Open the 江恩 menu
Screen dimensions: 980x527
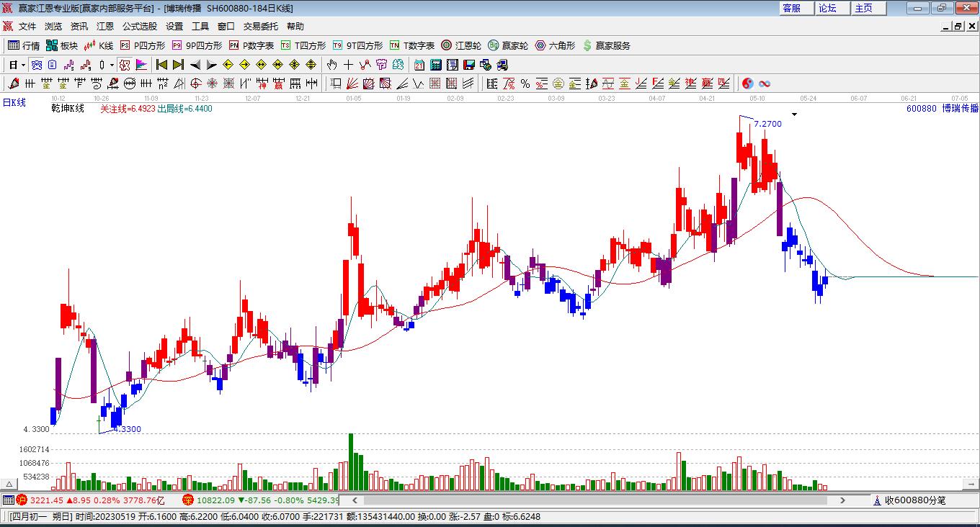[105, 26]
